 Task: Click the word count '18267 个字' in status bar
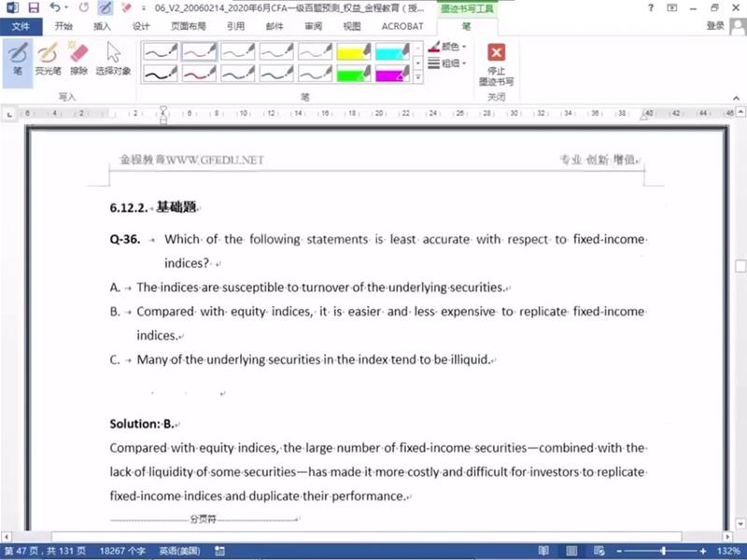122,552
